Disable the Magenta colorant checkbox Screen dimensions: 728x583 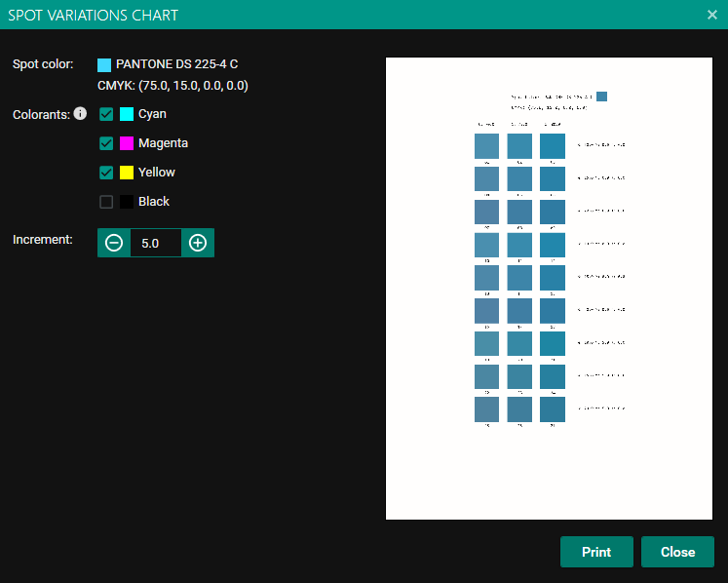click(106, 143)
